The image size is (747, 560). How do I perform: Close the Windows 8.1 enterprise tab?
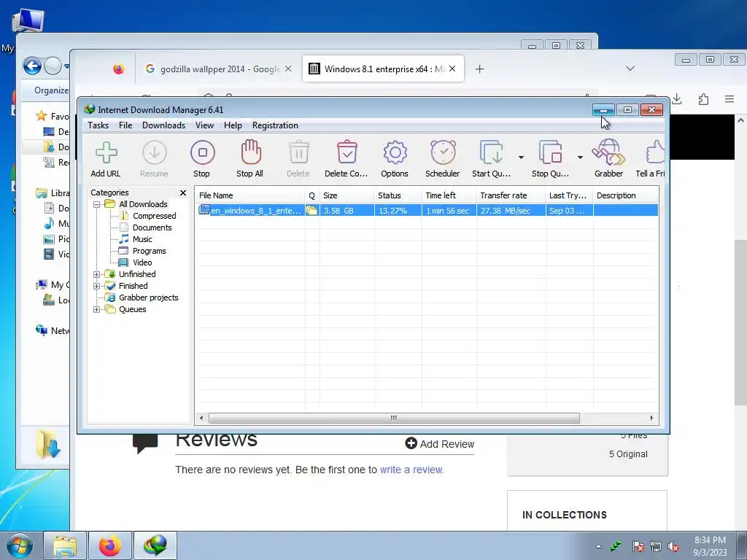click(x=452, y=69)
